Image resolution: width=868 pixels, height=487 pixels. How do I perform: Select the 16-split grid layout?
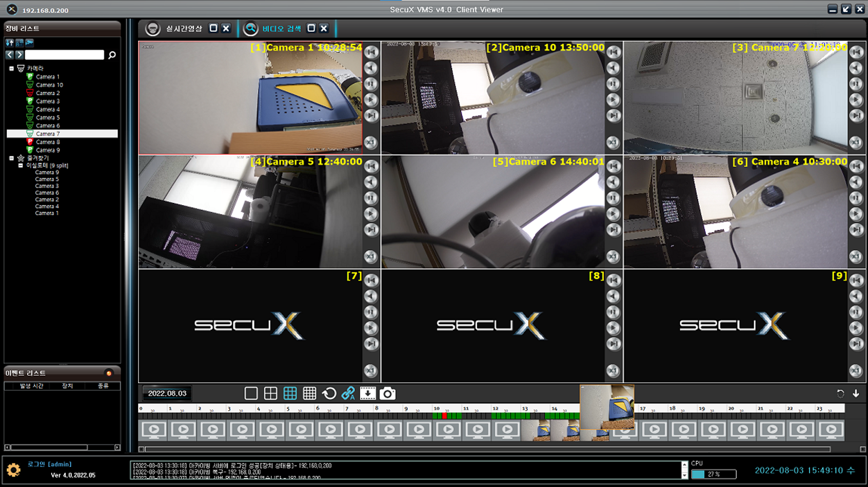[309, 394]
